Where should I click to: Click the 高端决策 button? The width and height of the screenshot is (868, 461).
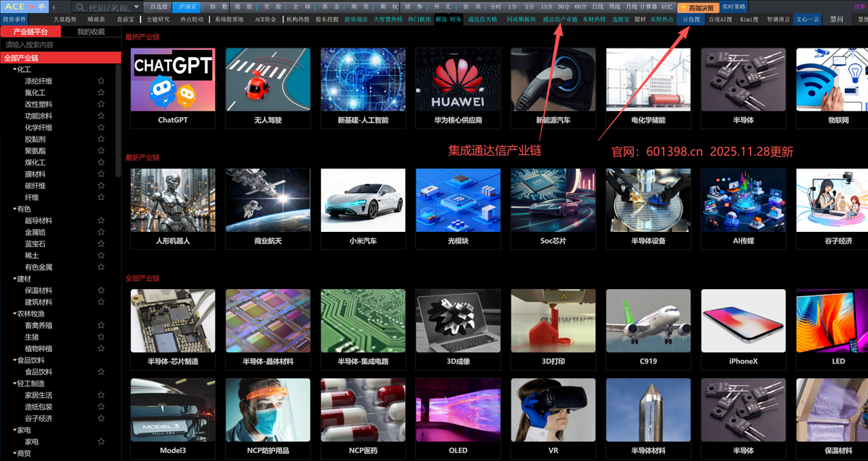[699, 7]
